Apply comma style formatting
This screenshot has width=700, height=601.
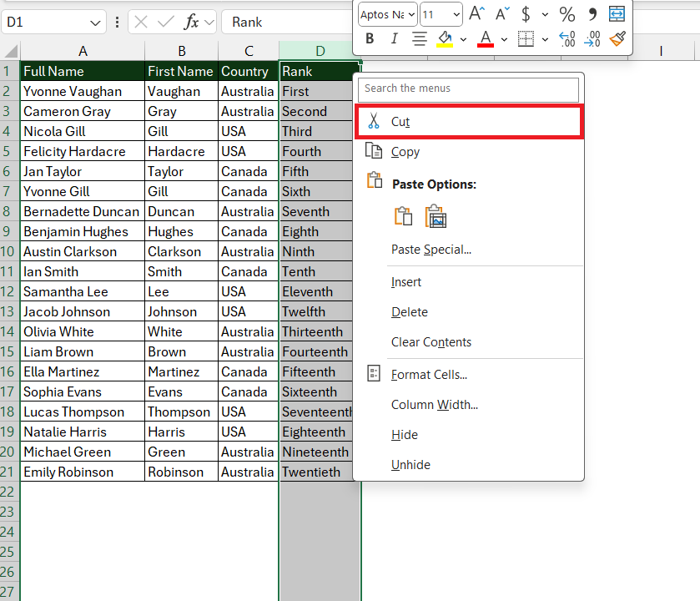(x=592, y=14)
